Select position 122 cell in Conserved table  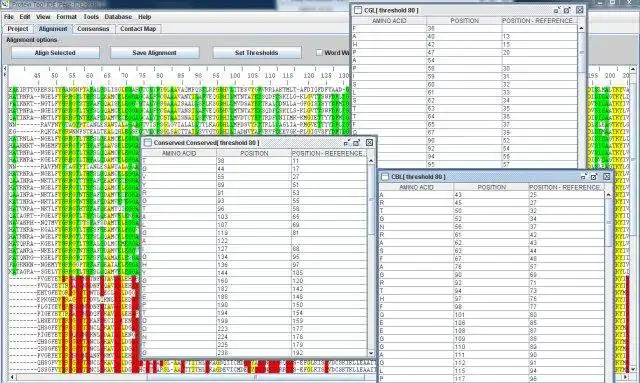coord(254,240)
